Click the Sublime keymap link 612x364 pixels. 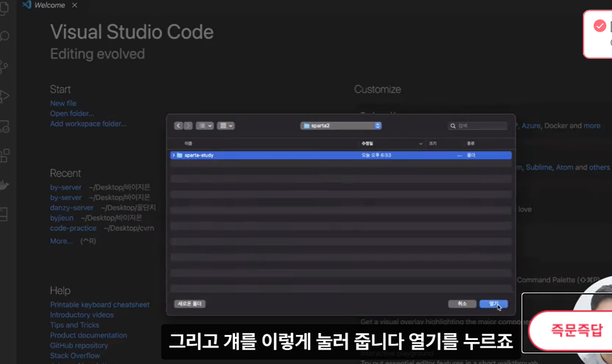(539, 167)
